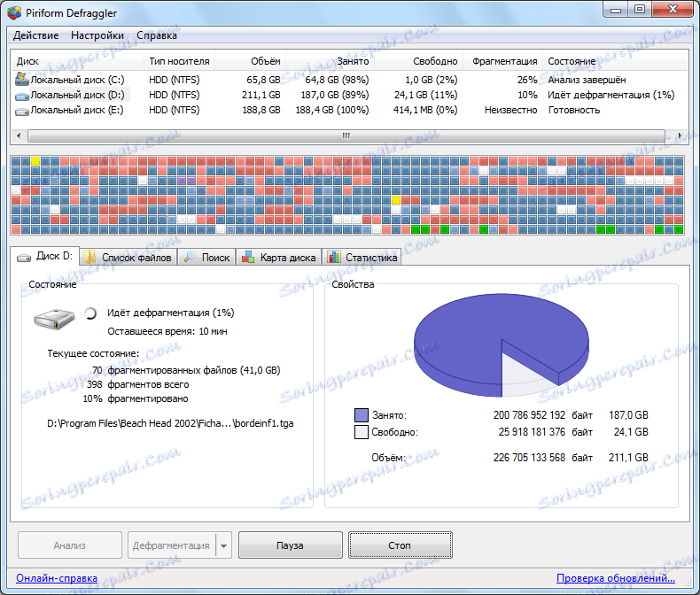Click the Занято purple color swatch in legend
Screen dimensions: 700x595
coord(362,415)
